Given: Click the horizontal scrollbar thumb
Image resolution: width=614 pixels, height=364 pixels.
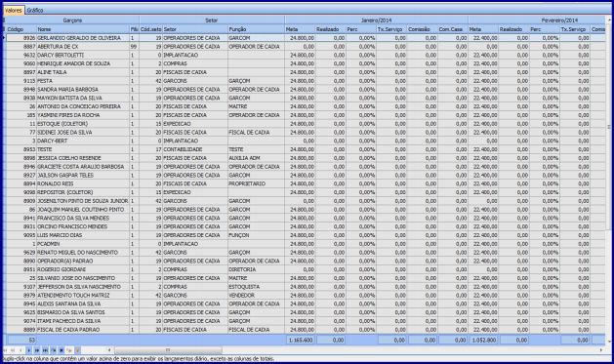Looking at the screenshot, I should click(x=168, y=350).
